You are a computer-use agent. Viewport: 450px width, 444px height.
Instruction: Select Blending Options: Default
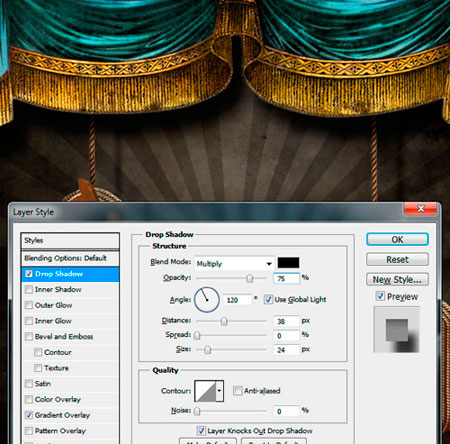70,258
